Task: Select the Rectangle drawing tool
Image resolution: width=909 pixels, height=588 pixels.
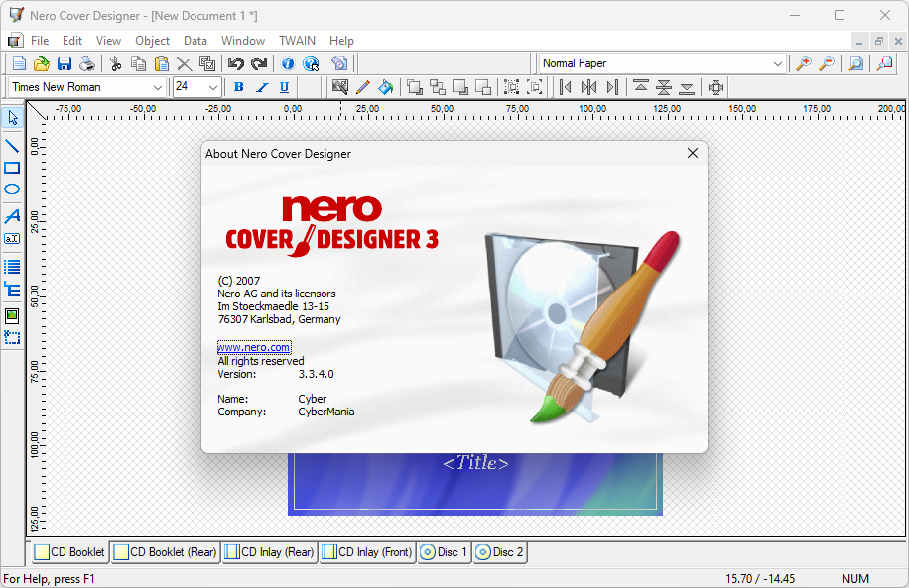Action: tap(12, 168)
